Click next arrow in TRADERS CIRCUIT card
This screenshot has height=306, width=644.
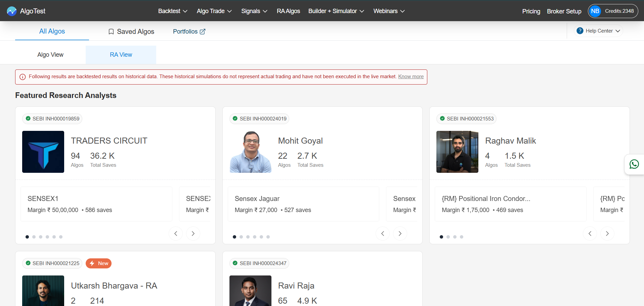click(x=193, y=234)
